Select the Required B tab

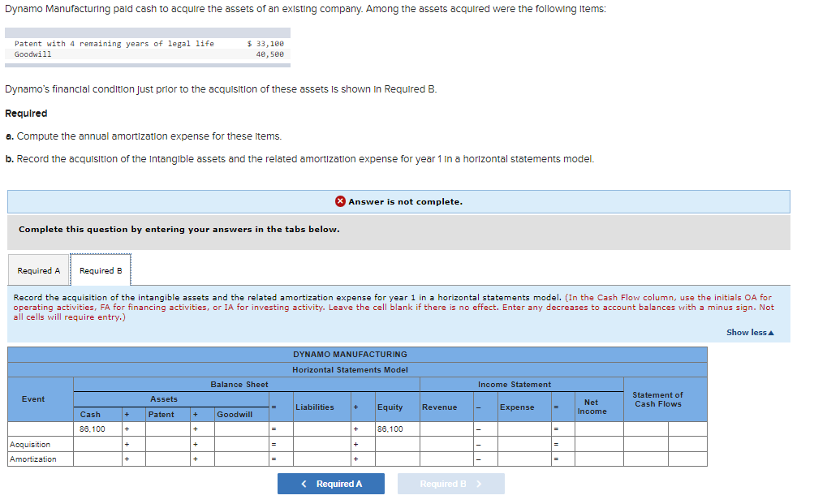pyautogui.click(x=101, y=270)
